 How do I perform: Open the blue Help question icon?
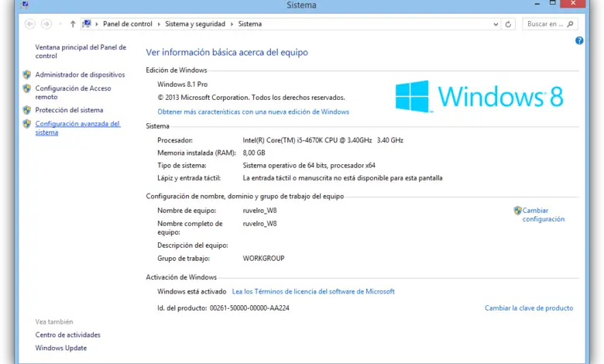(x=579, y=40)
